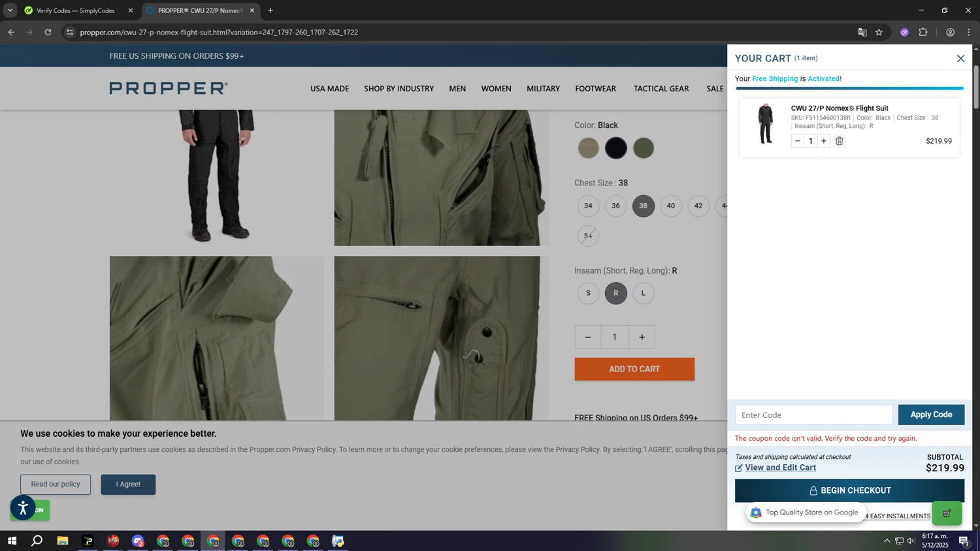Image resolution: width=980 pixels, height=551 pixels.
Task: Open SALE menu
Action: point(715,89)
